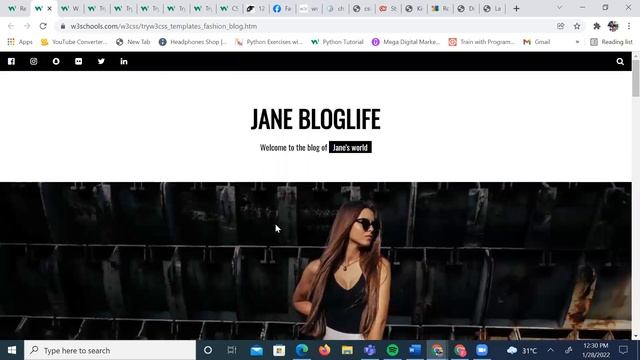
Task: Open the Python Exercises bookmark
Action: tap(269, 42)
